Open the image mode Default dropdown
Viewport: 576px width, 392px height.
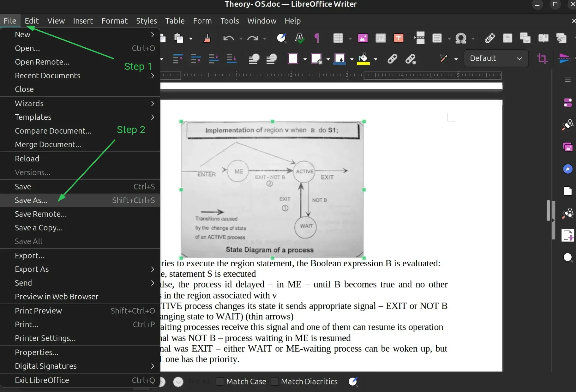[x=496, y=58]
